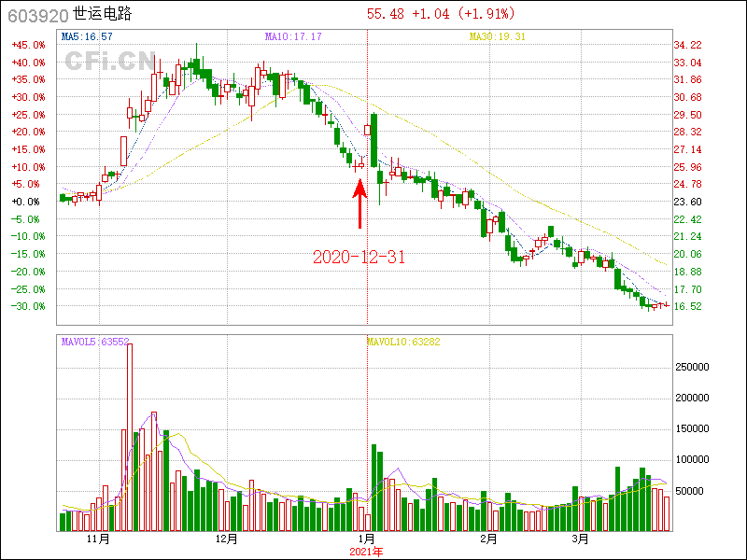The image size is (747, 560).
Task: Click the +45.0% left axis label
Action: [x=27, y=45]
